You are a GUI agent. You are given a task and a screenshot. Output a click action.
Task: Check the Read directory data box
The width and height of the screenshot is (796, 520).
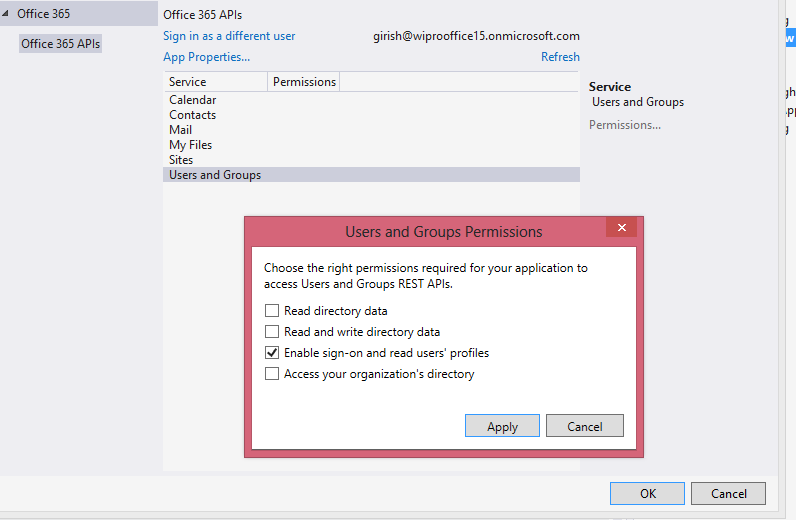tap(272, 311)
